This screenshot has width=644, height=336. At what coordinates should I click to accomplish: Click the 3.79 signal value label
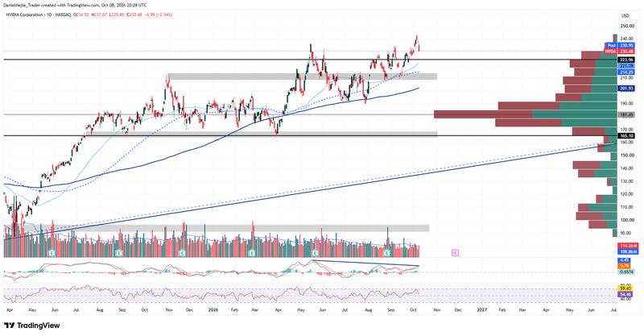tap(625, 266)
